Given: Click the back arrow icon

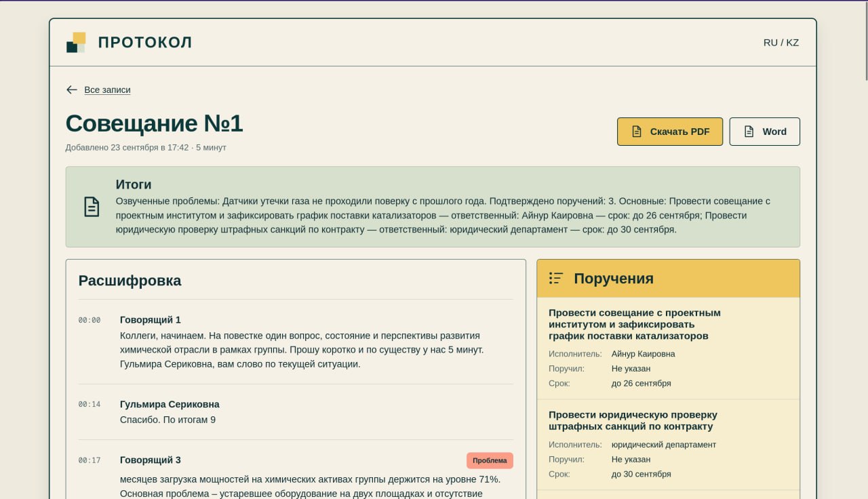Looking at the screenshot, I should (x=72, y=89).
